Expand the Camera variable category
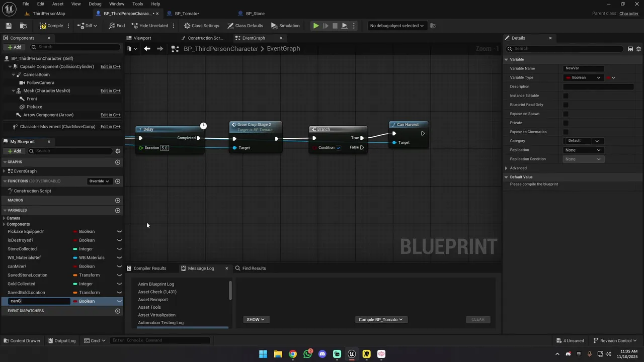The height and width of the screenshot is (362, 644). (x=4, y=218)
